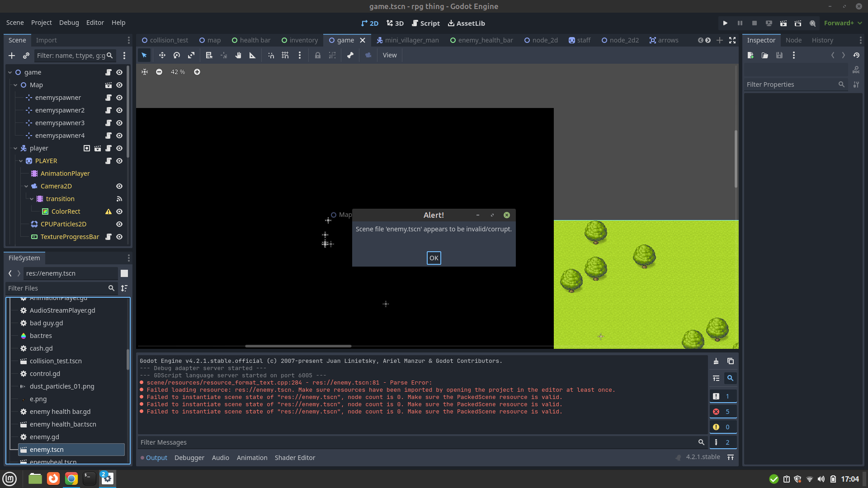This screenshot has width=868, height=488.
Task: Open Chrome from the taskbar
Action: coord(71,479)
